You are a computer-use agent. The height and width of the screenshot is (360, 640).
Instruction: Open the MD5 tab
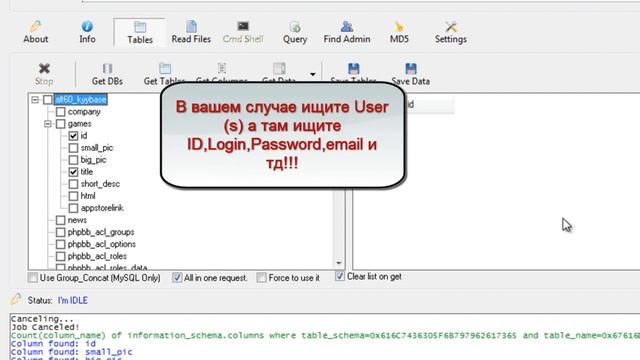[399, 32]
